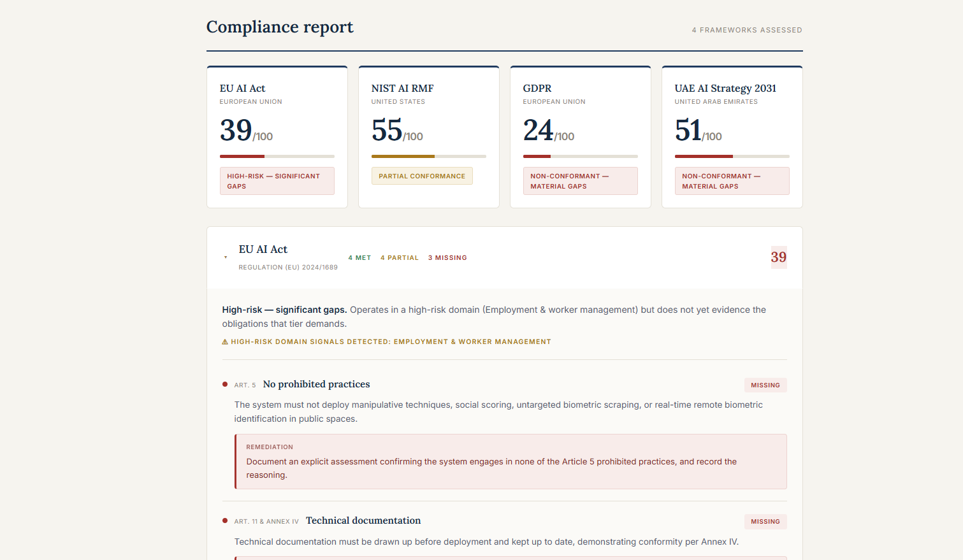963x560 pixels.
Task: Click the ART. 5 reference label
Action: [x=245, y=385]
